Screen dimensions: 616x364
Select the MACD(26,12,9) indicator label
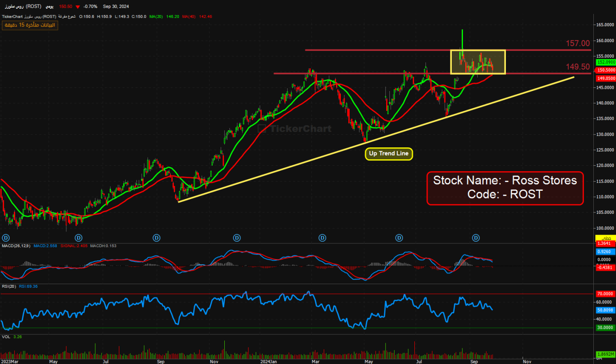click(x=17, y=246)
